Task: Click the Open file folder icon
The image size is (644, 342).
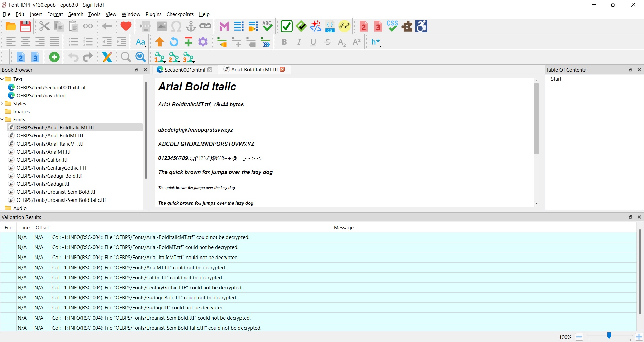Action: tap(11, 26)
